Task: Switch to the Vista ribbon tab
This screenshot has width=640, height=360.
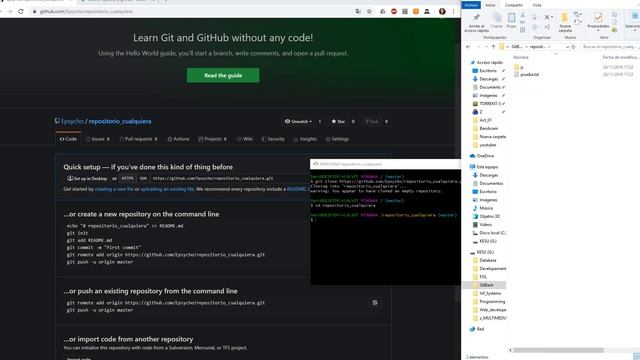Action: tap(537, 5)
